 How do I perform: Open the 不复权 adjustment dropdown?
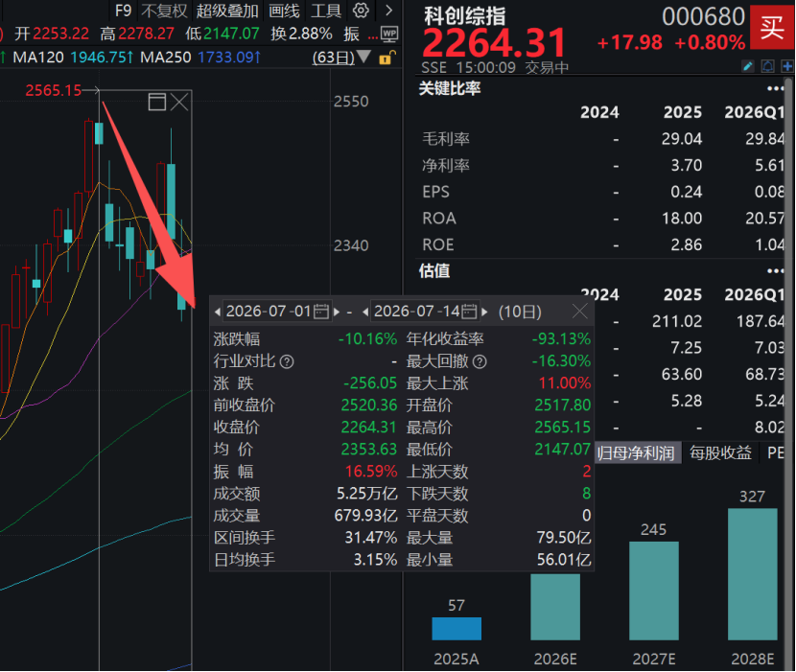click(164, 11)
